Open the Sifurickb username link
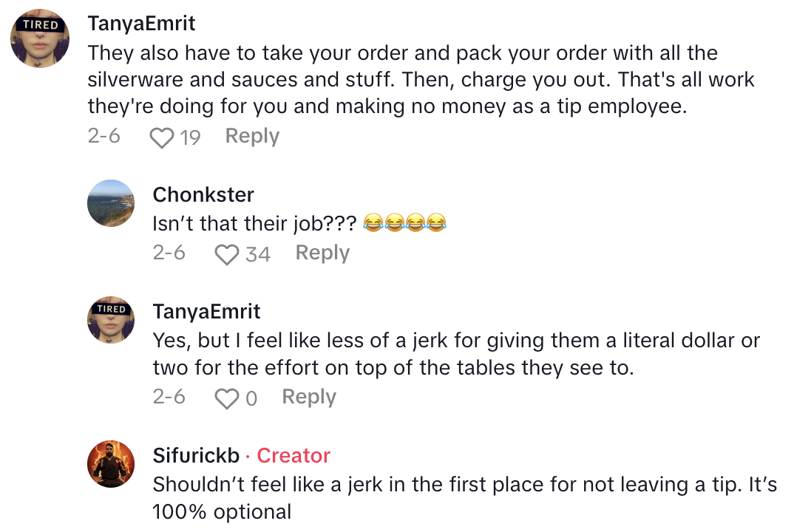The width and height of the screenshot is (794, 532). pos(196,455)
